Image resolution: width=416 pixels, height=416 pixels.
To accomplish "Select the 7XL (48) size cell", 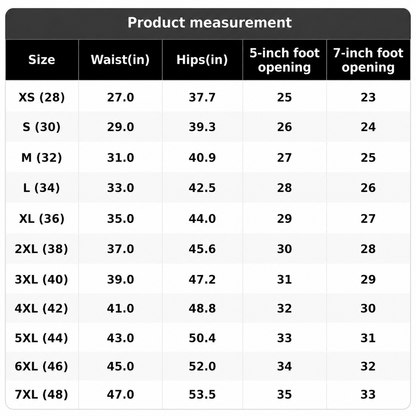I will click(42, 395).
